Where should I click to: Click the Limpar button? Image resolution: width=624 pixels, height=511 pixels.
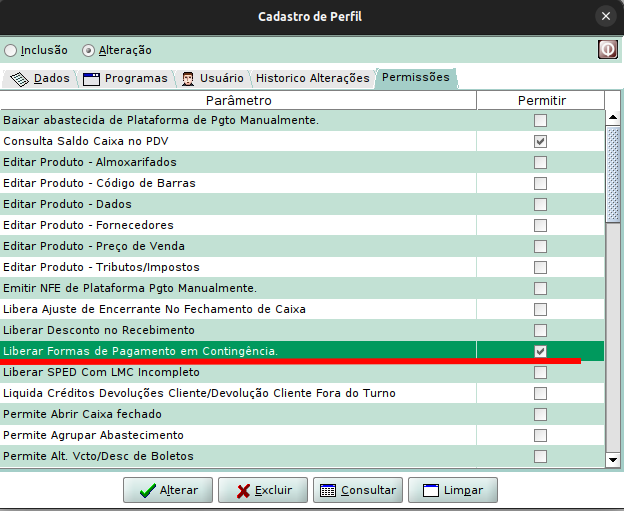pyautogui.click(x=453, y=490)
